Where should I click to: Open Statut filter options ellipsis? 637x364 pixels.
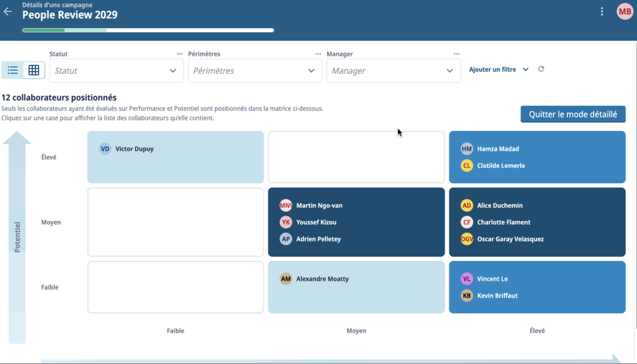click(180, 54)
